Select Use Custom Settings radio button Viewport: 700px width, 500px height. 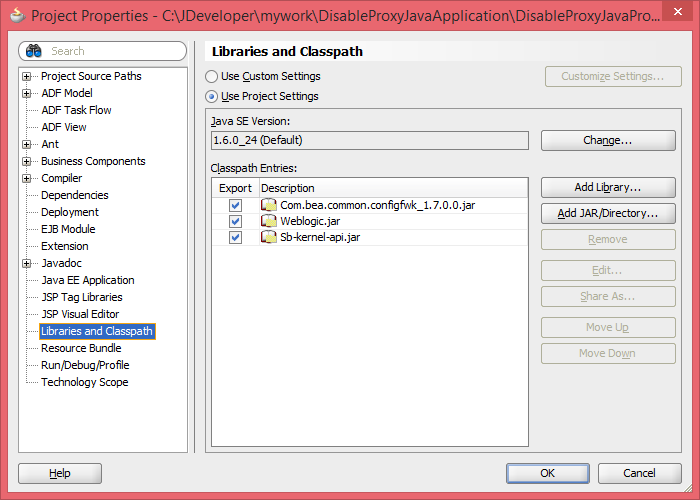coord(211,76)
